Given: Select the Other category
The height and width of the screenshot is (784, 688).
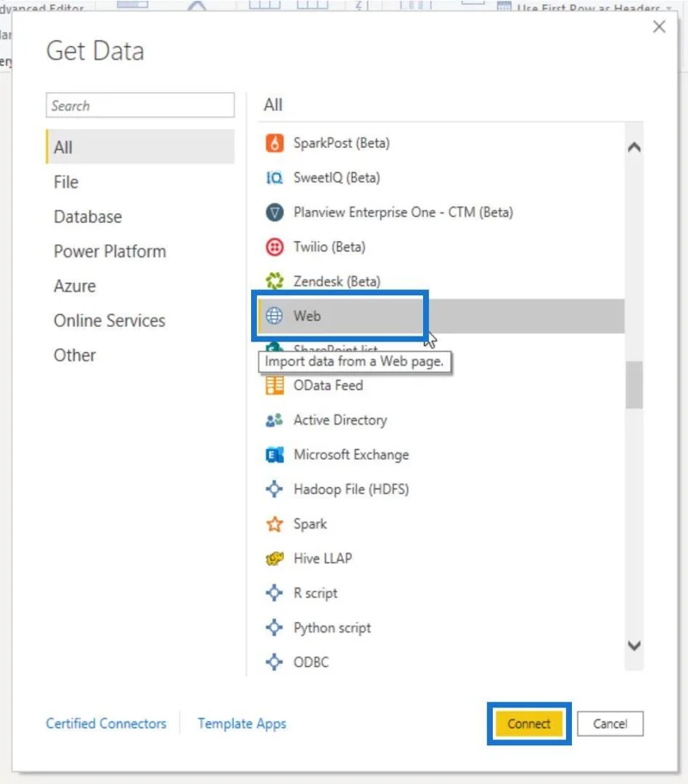Looking at the screenshot, I should (x=75, y=355).
